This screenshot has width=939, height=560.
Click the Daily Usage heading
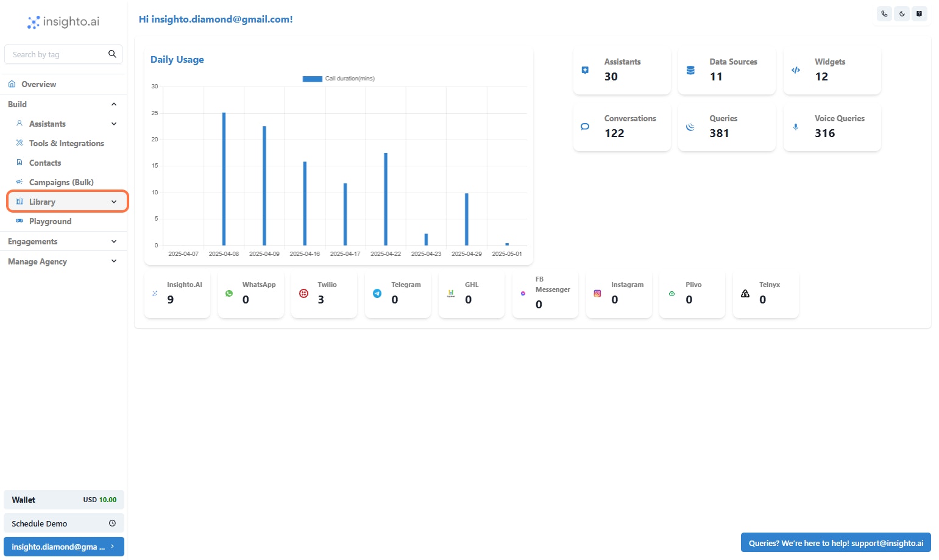coord(177,60)
